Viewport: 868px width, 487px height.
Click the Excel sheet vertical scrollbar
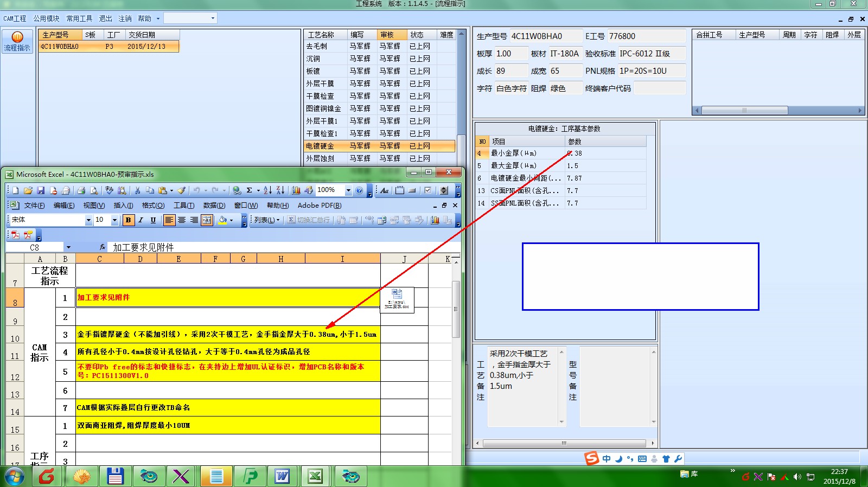pyautogui.click(x=456, y=309)
